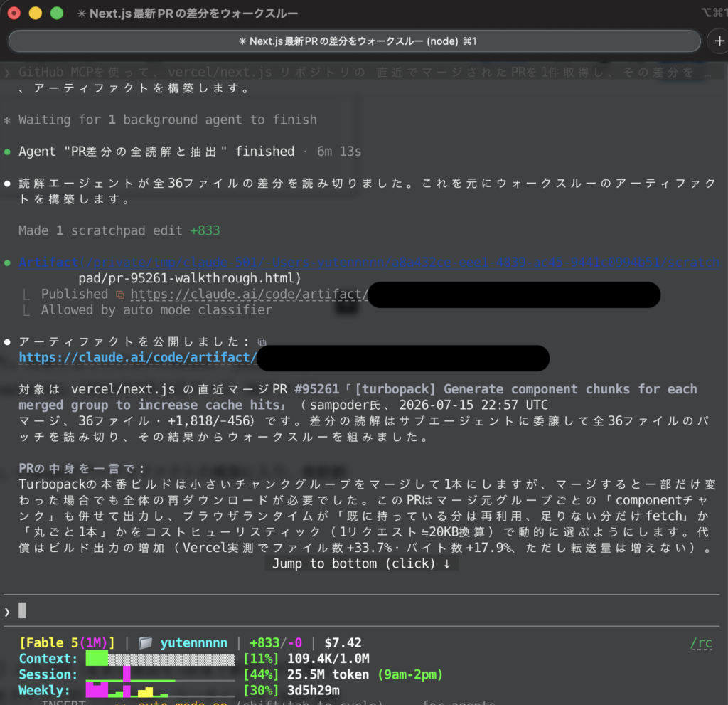Click the 'PRの中身を一言で:' heading
This screenshot has width=728, height=705.
(82, 468)
